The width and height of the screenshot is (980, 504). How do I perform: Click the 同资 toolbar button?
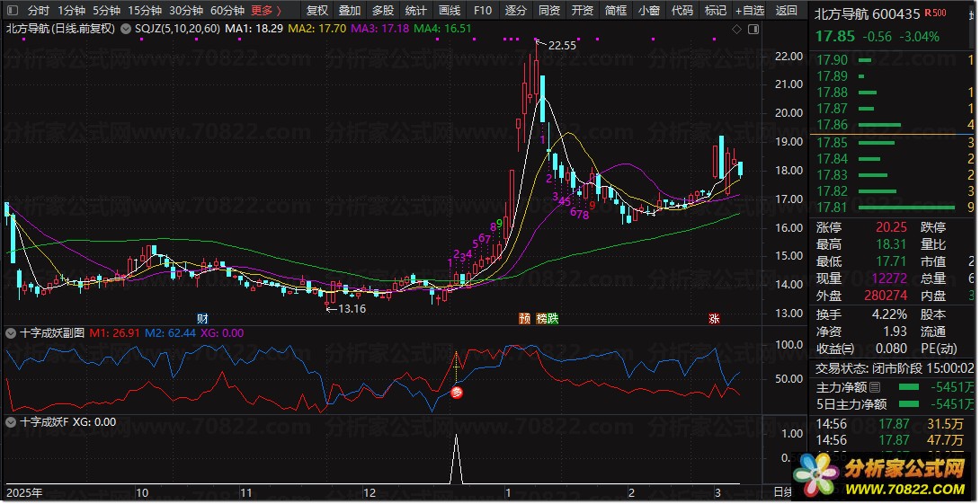click(x=548, y=10)
